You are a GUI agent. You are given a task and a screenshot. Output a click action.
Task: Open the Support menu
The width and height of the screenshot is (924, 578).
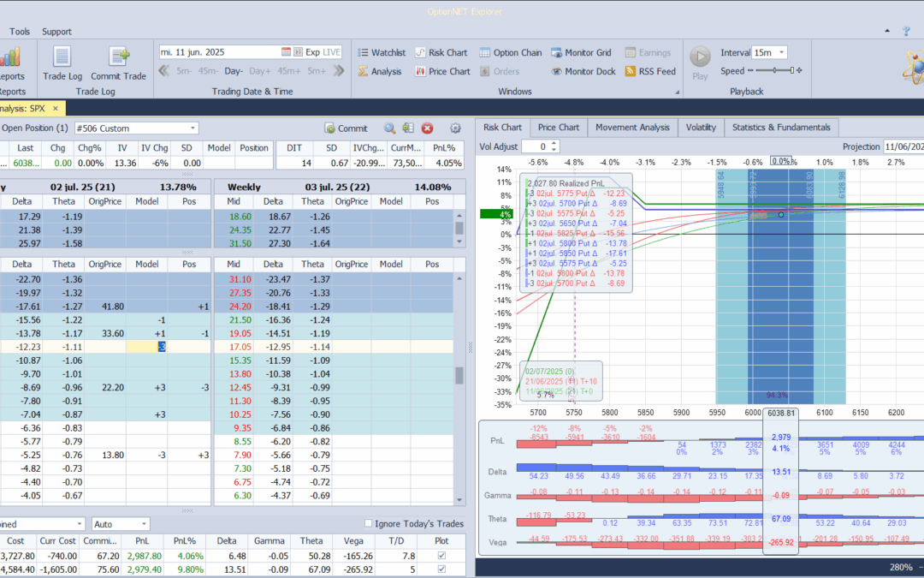point(56,32)
